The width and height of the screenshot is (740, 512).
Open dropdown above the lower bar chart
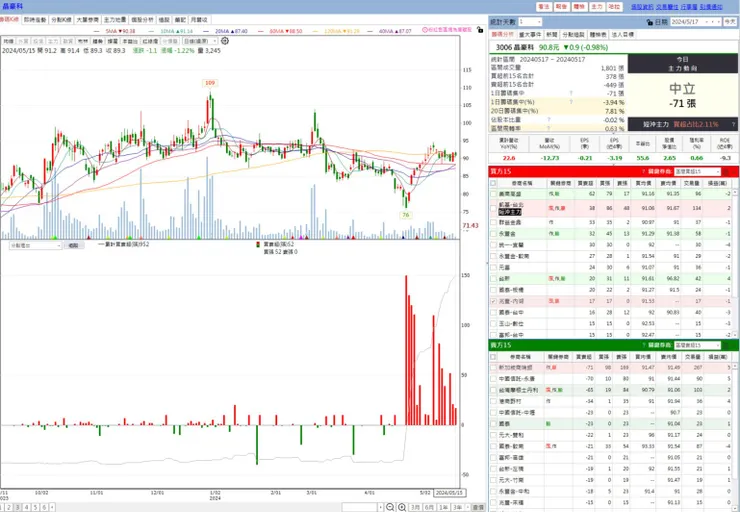35,245
